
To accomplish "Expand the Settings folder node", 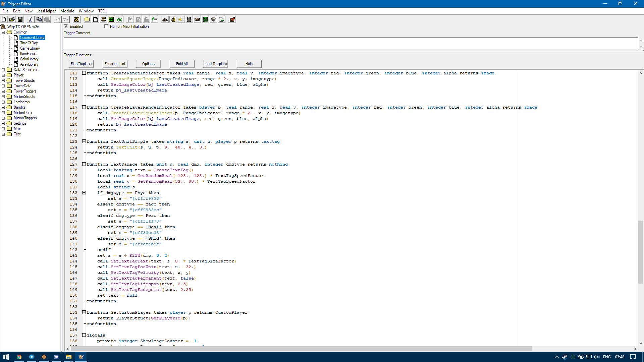I will tap(3, 123).
